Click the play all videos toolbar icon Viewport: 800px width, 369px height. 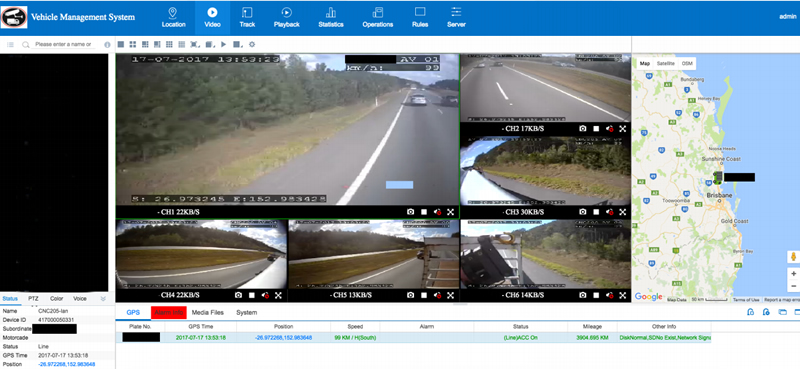click(223, 44)
